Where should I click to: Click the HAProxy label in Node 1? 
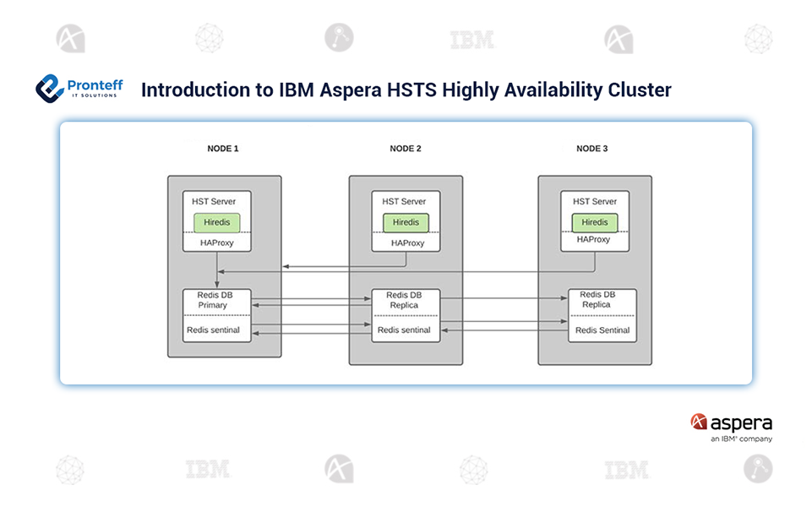pos(216,243)
